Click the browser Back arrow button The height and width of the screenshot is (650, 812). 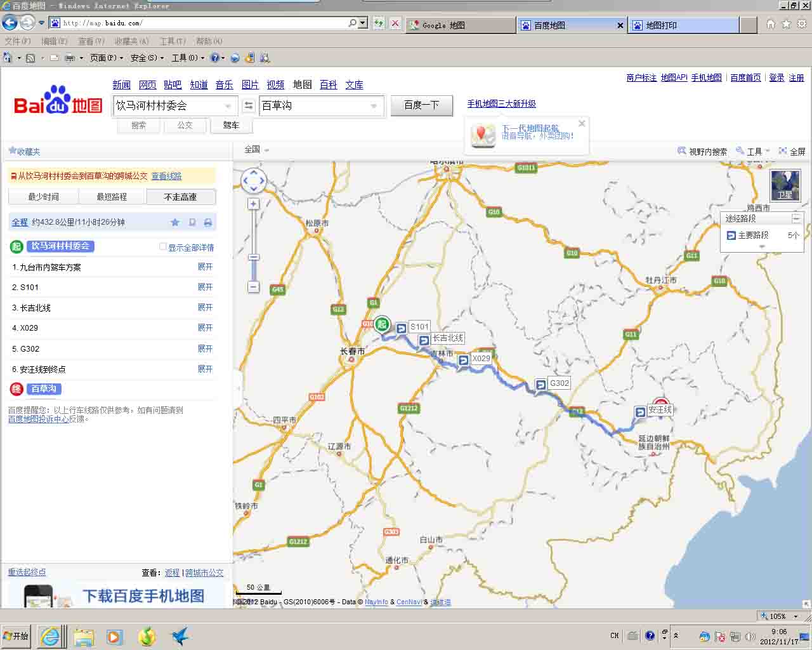(10, 23)
